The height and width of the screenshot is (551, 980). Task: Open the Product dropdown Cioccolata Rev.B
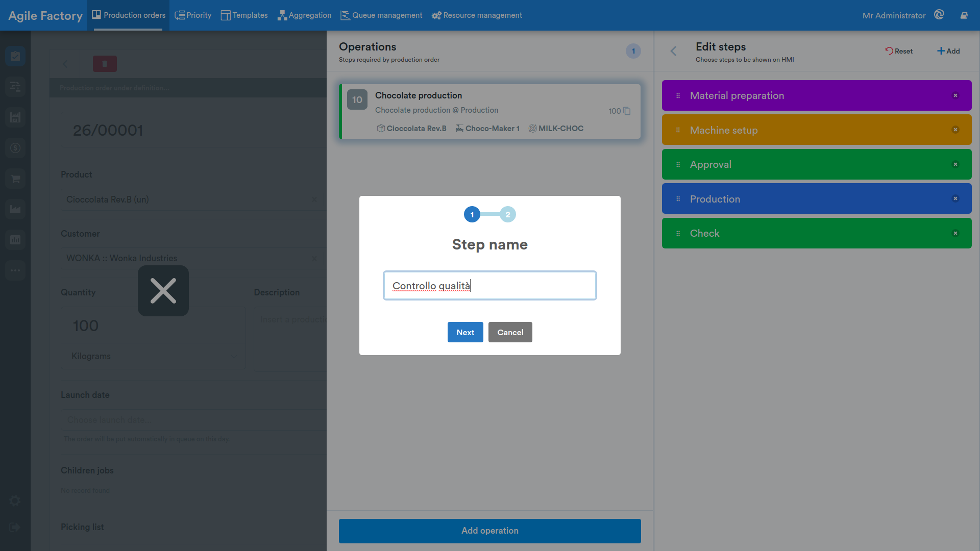click(x=193, y=199)
